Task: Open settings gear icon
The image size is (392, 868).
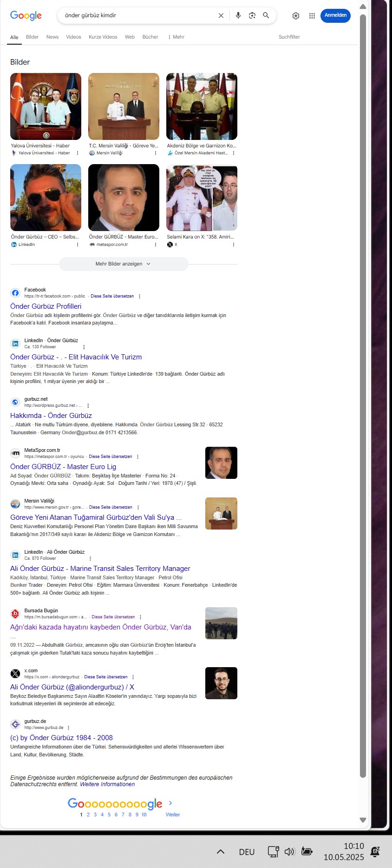Action: click(296, 16)
